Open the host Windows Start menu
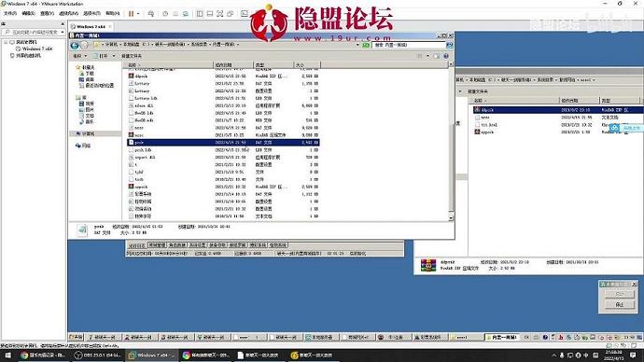The image size is (644, 362). pos(7,355)
